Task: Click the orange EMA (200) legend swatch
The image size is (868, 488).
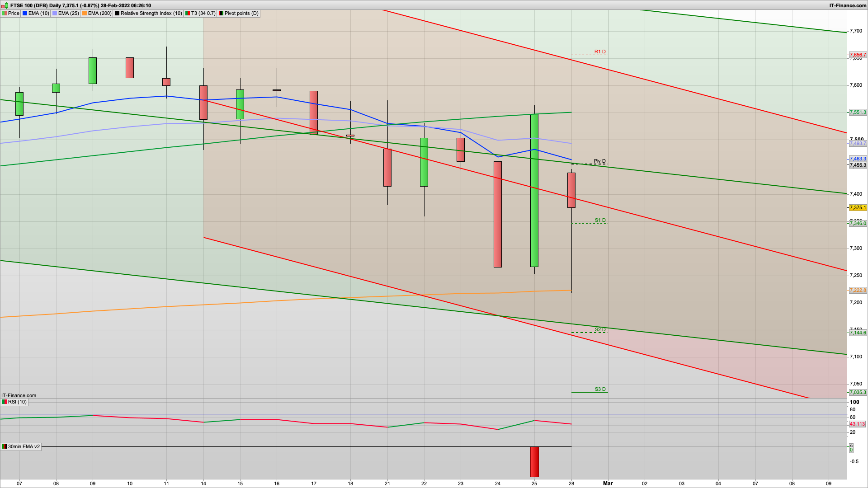Action: pyautogui.click(x=85, y=13)
